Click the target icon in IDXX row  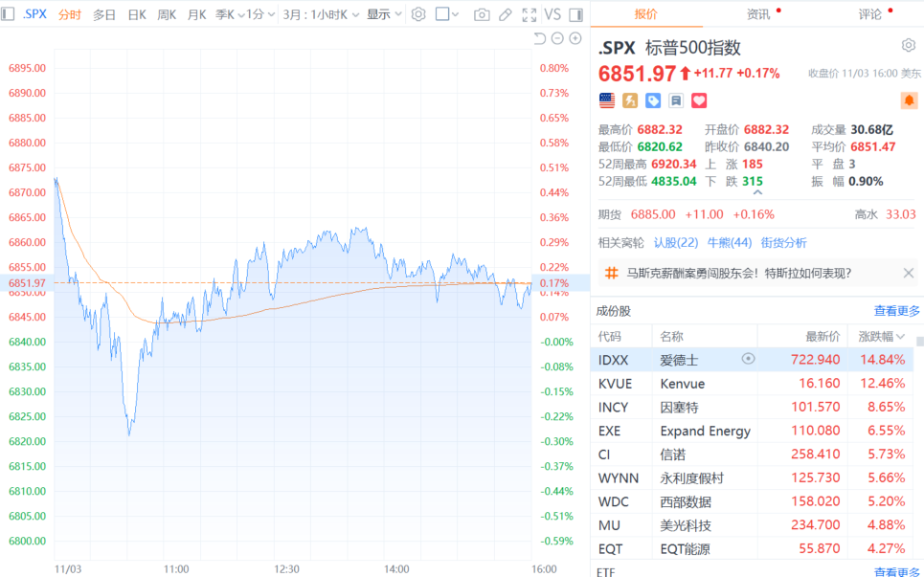pos(748,359)
